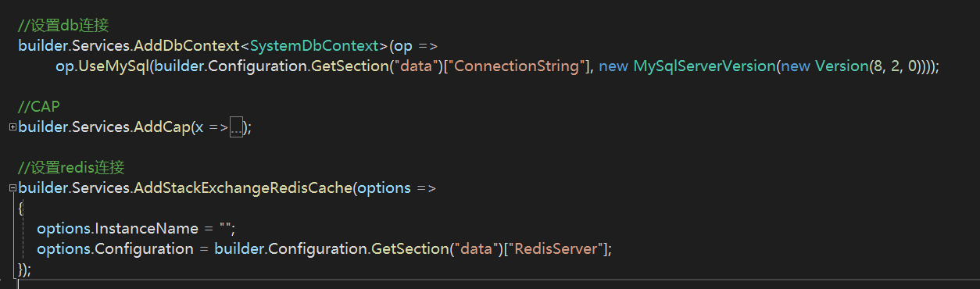Click the AddStackExchangeRedisCache method name
The image size is (980, 289).
[x=244, y=188]
